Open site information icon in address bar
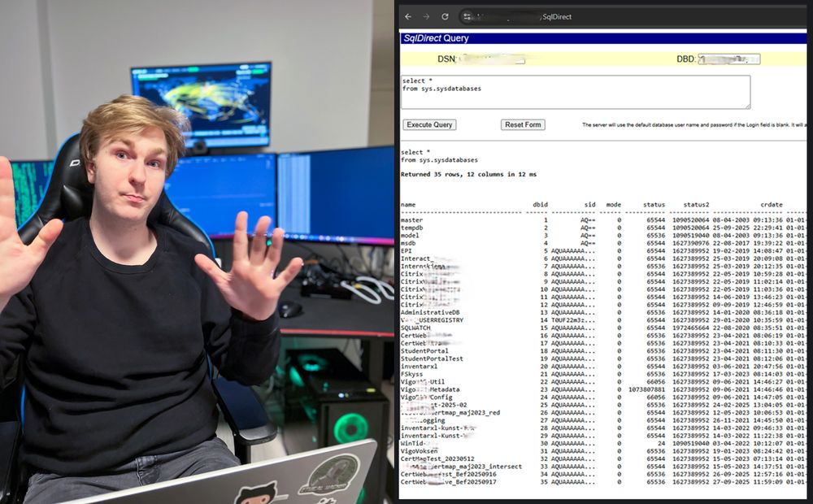The width and height of the screenshot is (813, 504). point(468,16)
